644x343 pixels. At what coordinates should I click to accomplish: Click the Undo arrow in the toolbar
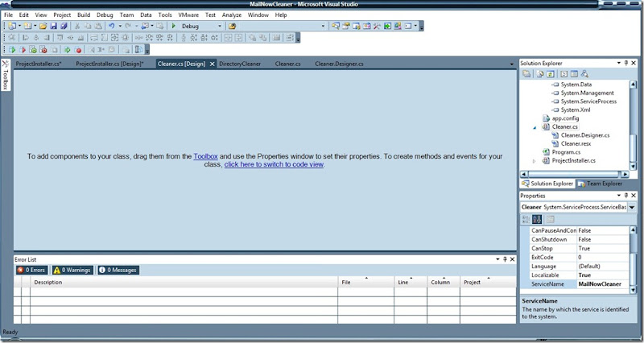click(112, 26)
